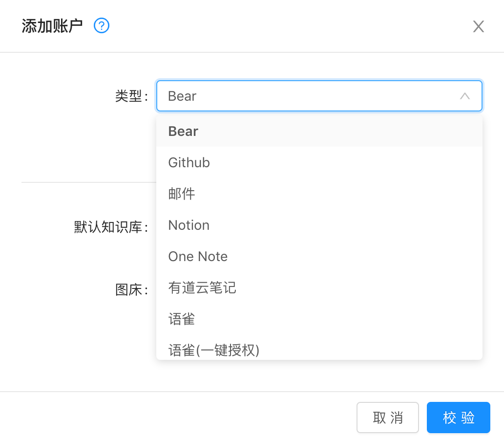The width and height of the screenshot is (504, 441).
Task: Collapse the 类型 dropdown using its arrow
Action: [x=464, y=96]
